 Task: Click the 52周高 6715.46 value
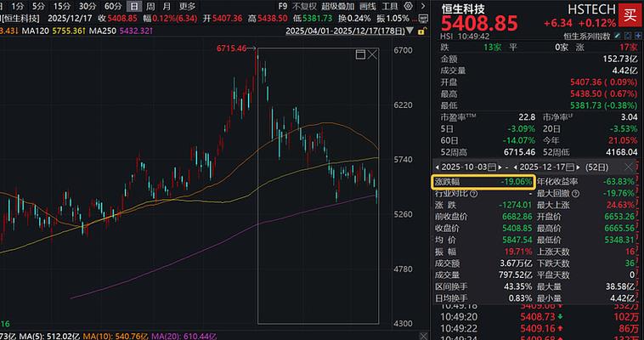click(x=520, y=152)
